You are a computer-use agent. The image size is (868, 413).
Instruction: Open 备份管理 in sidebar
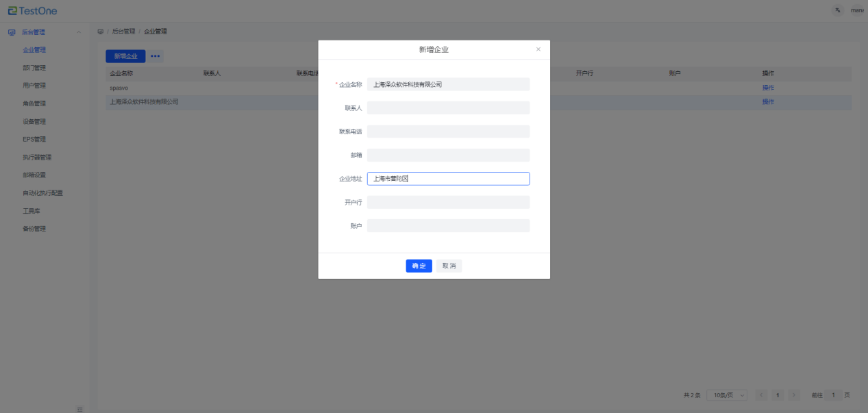(x=34, y=228)
